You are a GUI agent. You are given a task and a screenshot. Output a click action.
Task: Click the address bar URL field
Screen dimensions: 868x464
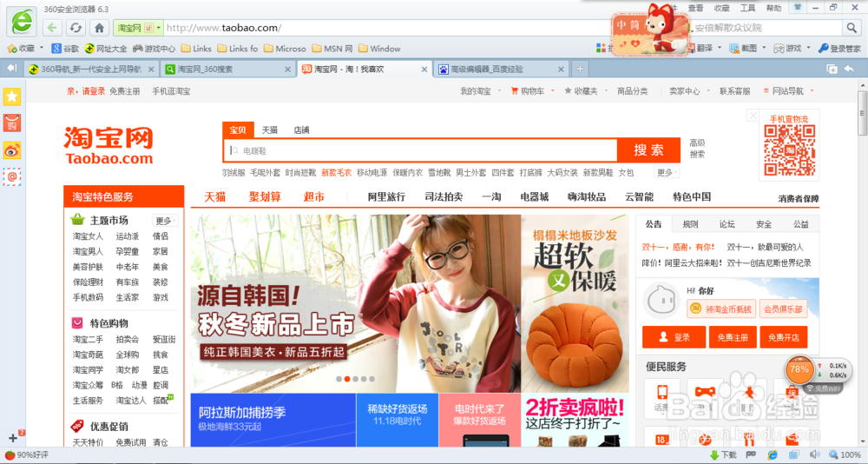coord(387,28)
